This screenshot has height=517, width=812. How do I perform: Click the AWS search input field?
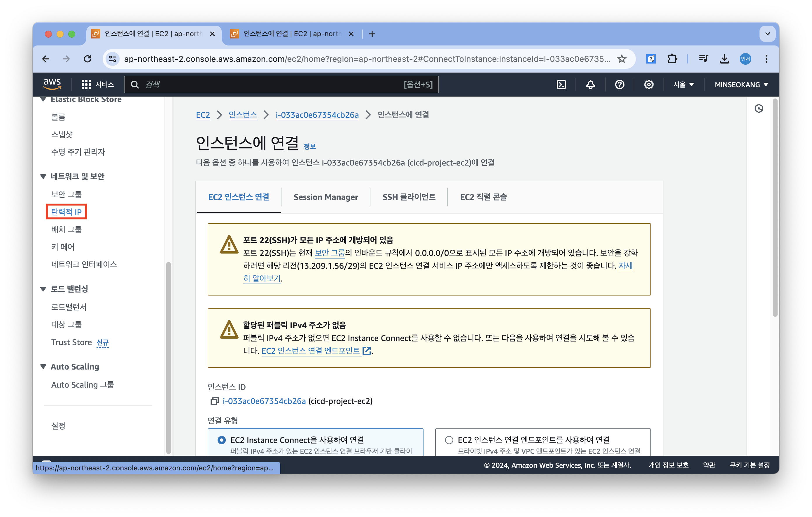(x=270, y=85)
